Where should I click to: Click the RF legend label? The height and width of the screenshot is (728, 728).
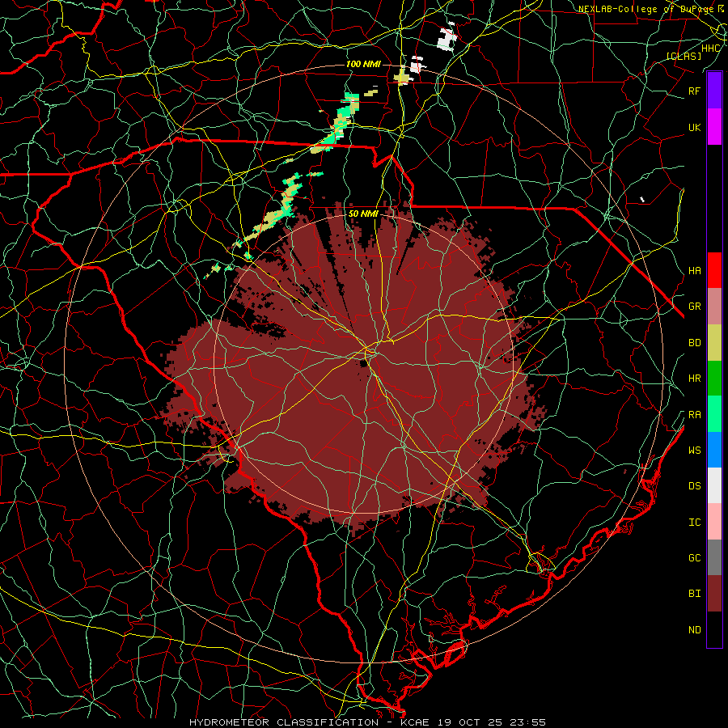tap(694, 91)
